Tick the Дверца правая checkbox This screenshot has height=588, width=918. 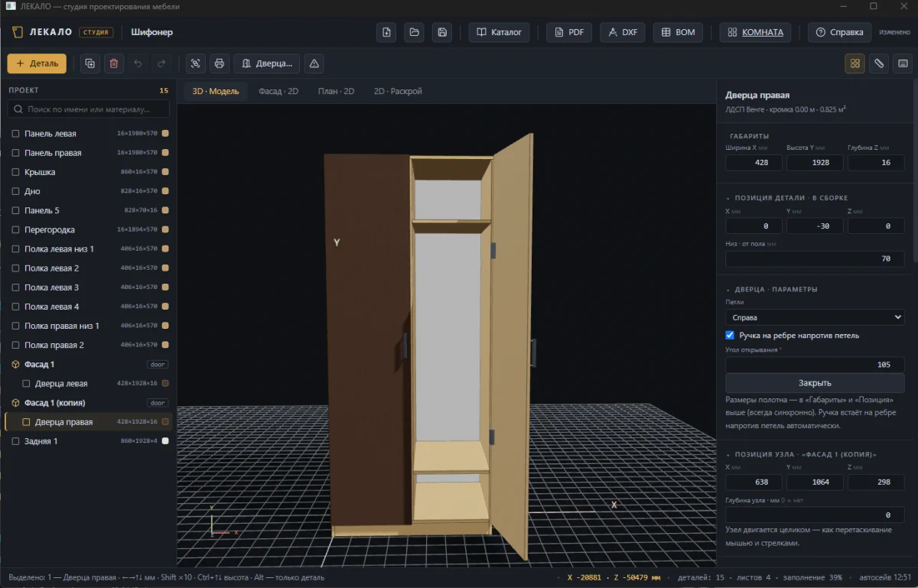[x=26, y=422]
